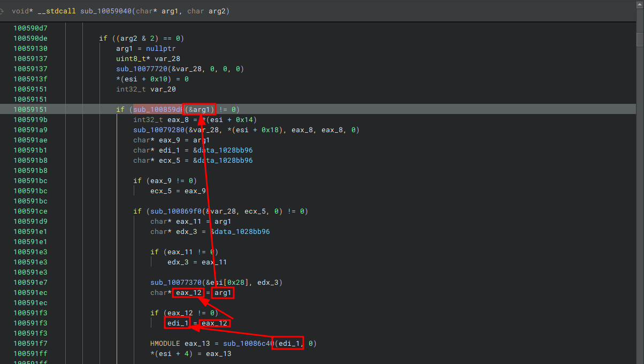Select the __stdcall calling convention in header
The width and height of the screenshot is (644, 364).
[57, 11]
